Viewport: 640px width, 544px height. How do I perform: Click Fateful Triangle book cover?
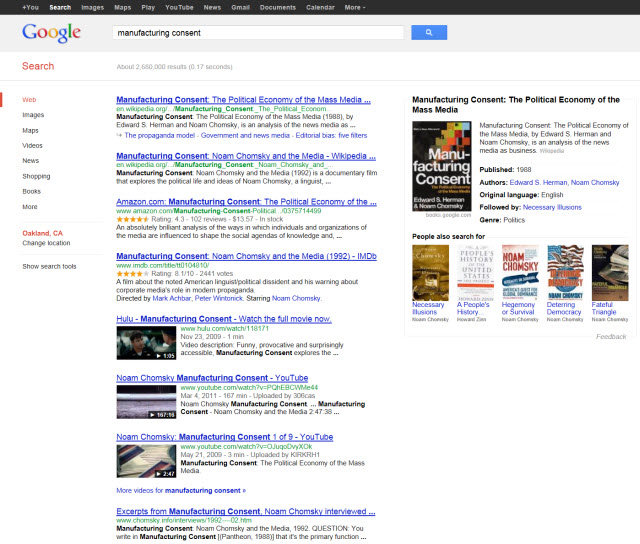pos(610,273)
